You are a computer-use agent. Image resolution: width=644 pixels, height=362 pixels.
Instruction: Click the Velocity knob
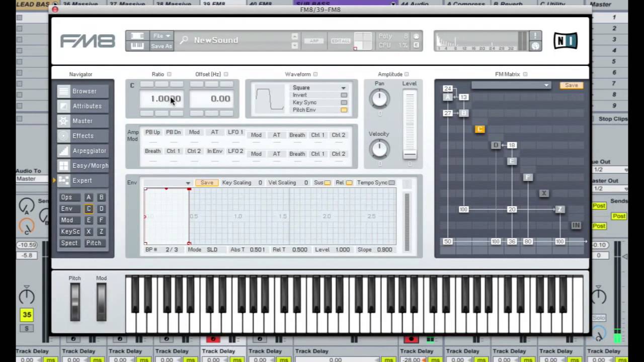(x=380, y=149)
